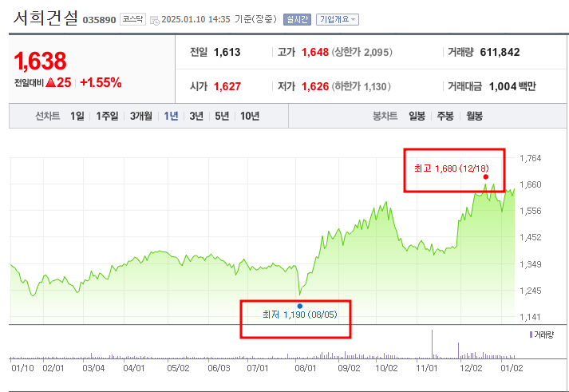Viewport: 569px width, 392px height.
Task: Show the 10년 chart range
Action: coord(250,116)
